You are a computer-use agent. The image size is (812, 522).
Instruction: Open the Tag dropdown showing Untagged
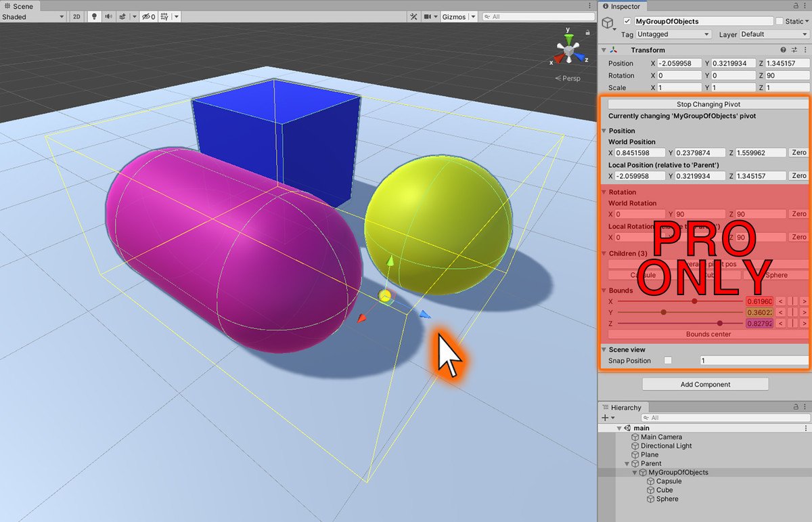point(673,34)
